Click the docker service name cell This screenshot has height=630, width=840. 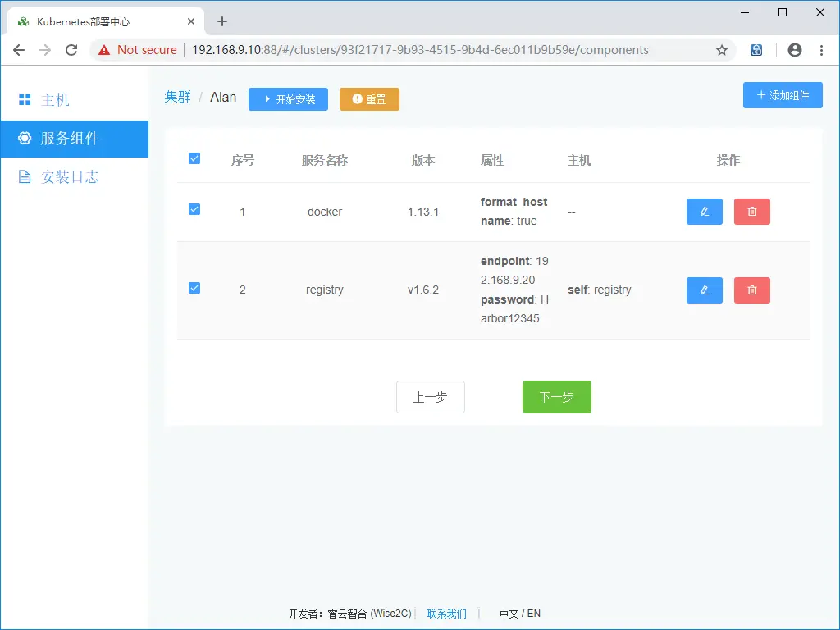click(x=325, y=212)
